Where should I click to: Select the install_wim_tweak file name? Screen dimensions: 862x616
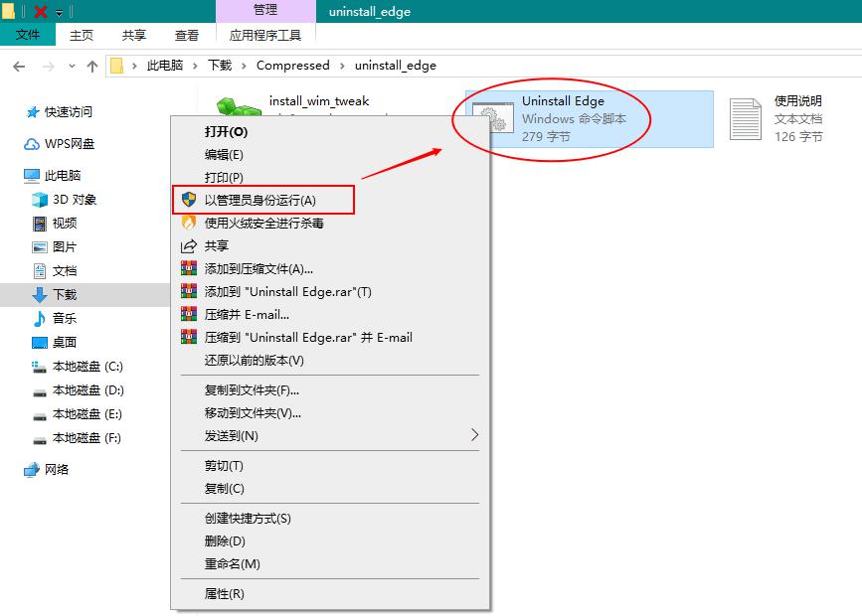coord(319,101)
